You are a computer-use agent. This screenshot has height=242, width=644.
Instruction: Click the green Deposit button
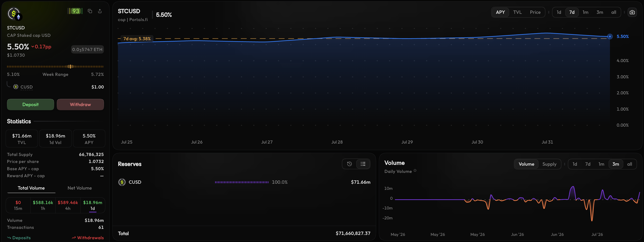(x=31, y=104)
